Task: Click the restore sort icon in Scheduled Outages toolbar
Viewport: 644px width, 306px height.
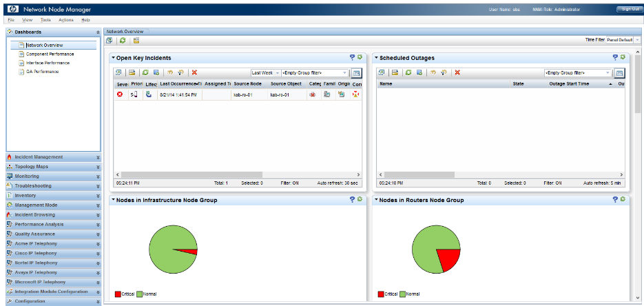Action: click(x=432, y=72)
